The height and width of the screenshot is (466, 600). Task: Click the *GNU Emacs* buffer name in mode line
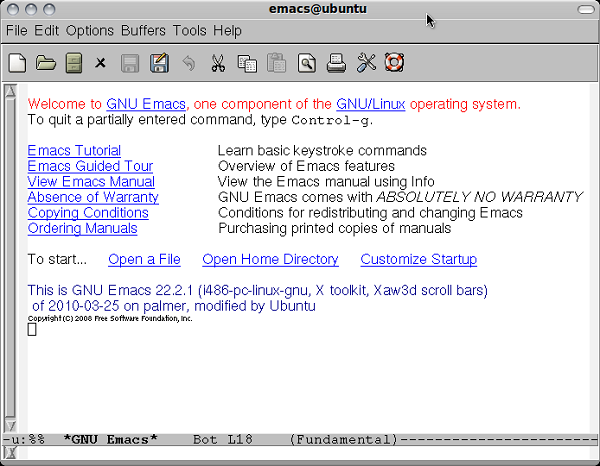(x=110, y=440)
